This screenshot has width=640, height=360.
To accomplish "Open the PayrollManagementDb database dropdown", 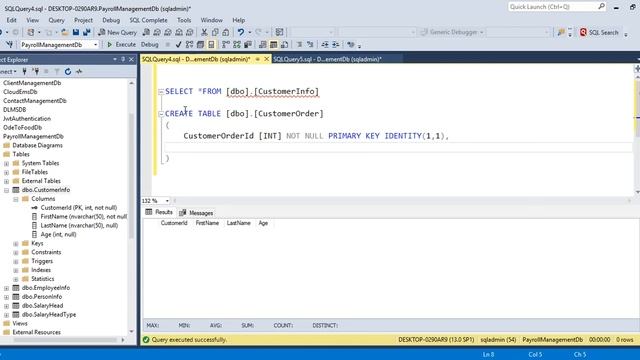I will 96,44.
